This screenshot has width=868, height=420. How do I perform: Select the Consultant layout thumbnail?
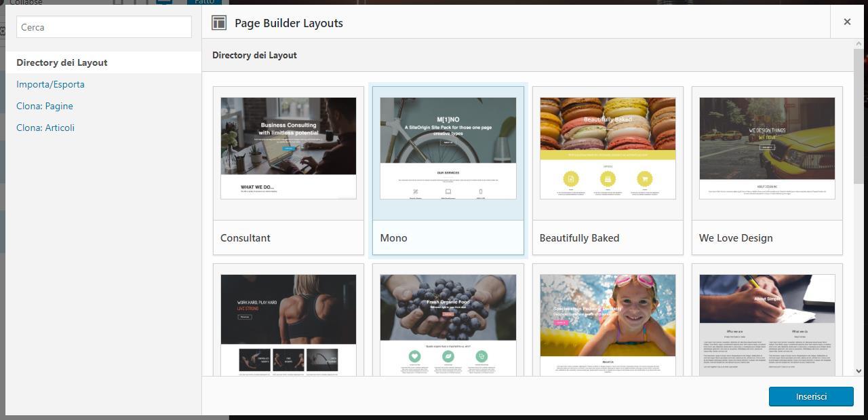pos(288,148)
